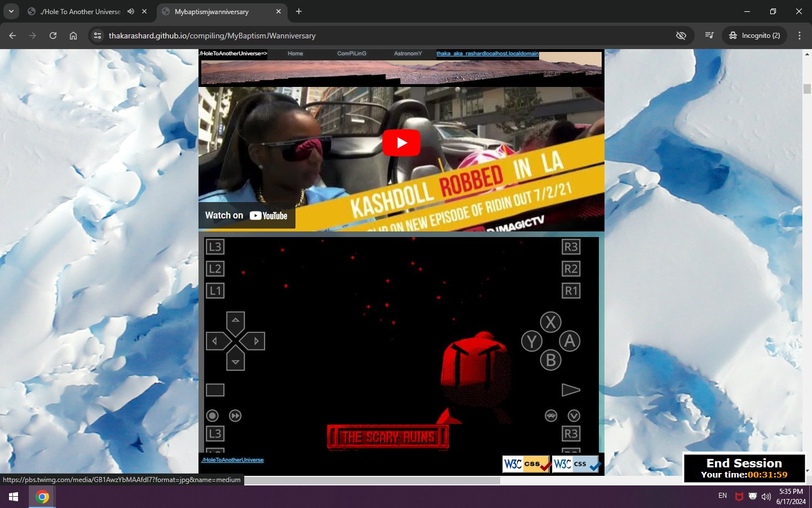
Task: Open the media controls toolbar icon
Action: 709,36
